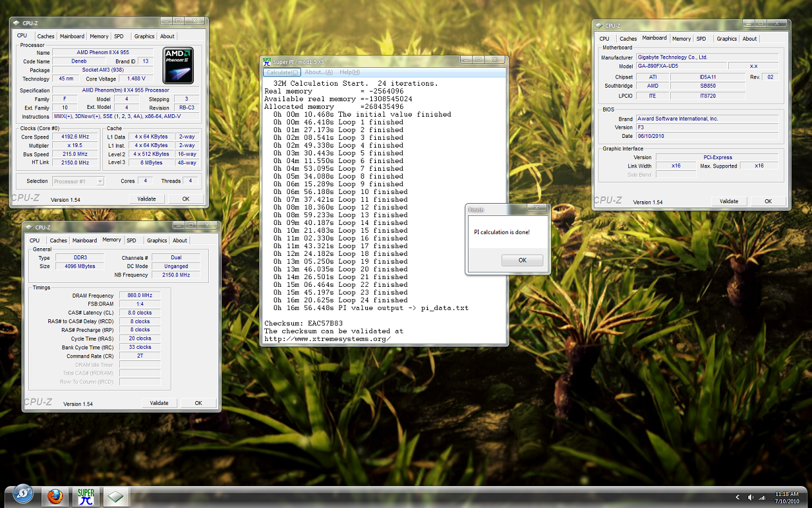Image resolution: width=812 pixels, height=508 pixels.
Task: Open the CPU-Z taskbar icon
Action: pos(115,496)
